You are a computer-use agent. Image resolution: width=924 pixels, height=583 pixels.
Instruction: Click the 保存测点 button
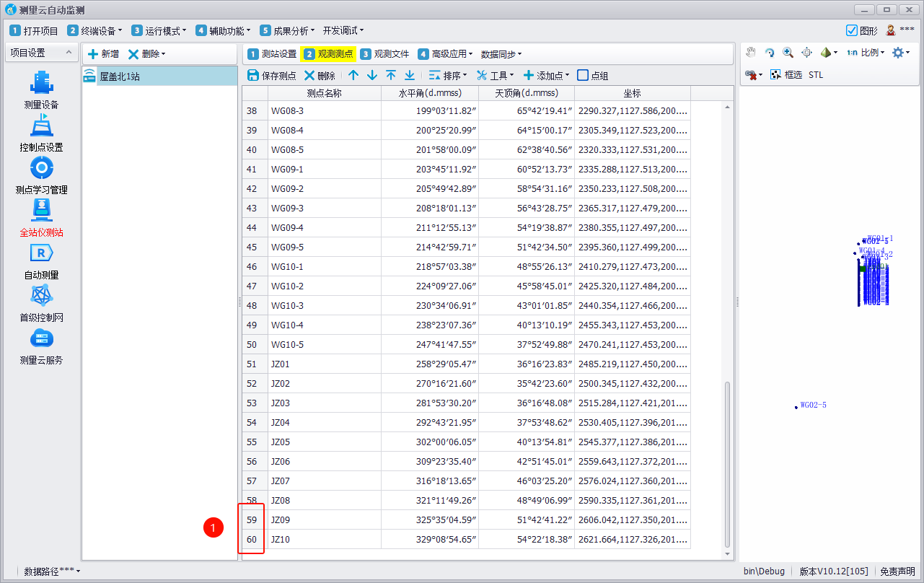tap(272, 76)
